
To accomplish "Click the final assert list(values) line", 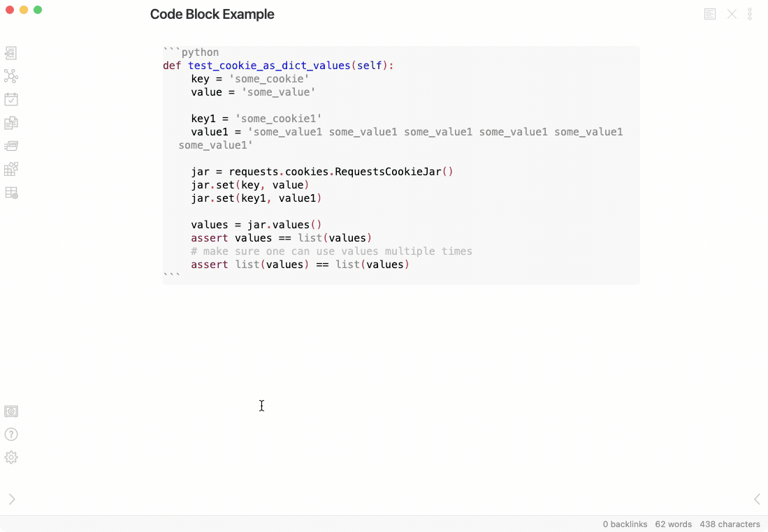I will pos(300,265).
